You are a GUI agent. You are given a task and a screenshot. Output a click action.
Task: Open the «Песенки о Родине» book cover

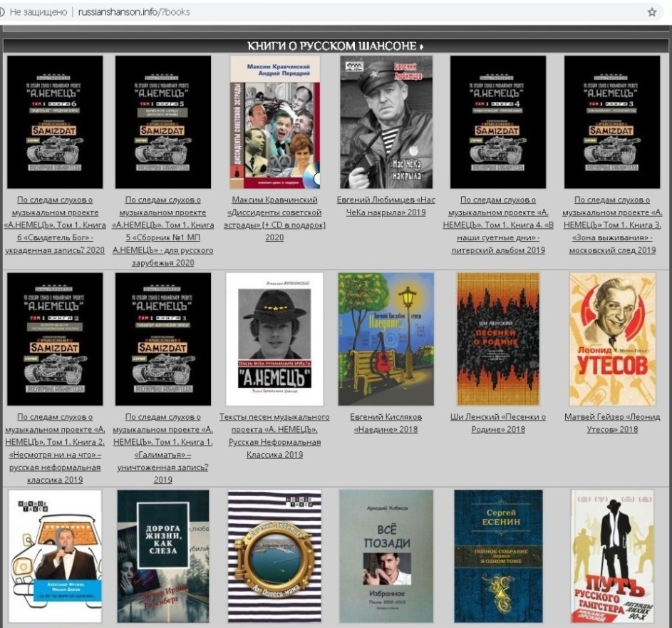[x=498, y=339]
